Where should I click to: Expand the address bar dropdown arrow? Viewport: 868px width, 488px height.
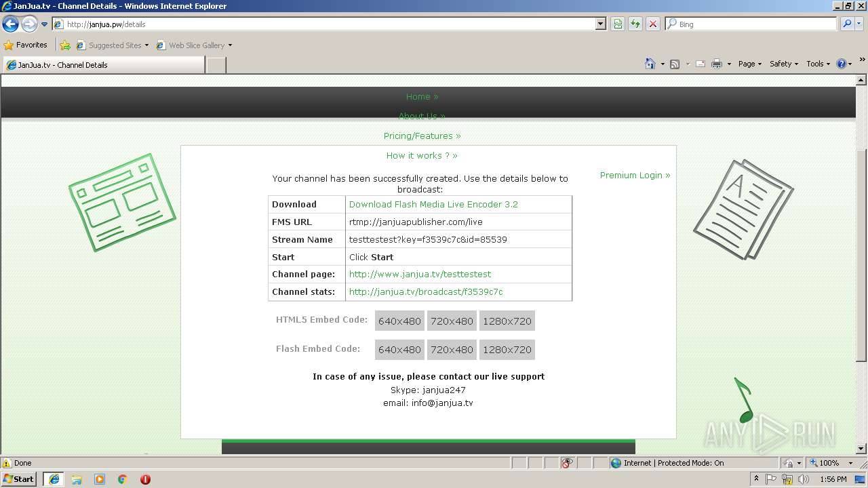[x=601, y=24]
